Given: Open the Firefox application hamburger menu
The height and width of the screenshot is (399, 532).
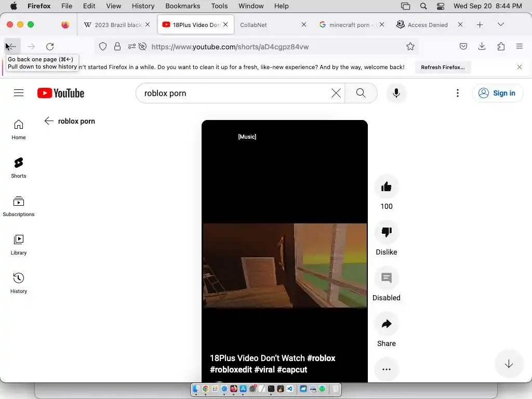Looking at the screenshot, I should 520,46.
